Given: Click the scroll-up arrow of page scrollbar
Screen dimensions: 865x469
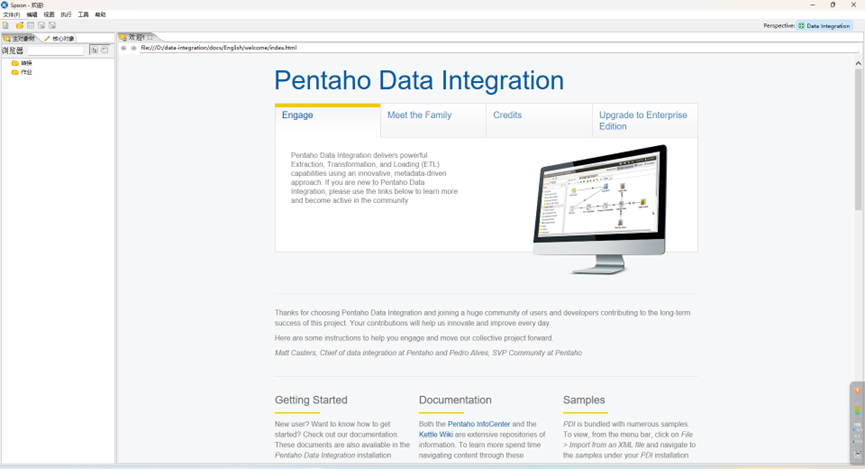Looking at the screenshot, I should (x=858, y=63).
